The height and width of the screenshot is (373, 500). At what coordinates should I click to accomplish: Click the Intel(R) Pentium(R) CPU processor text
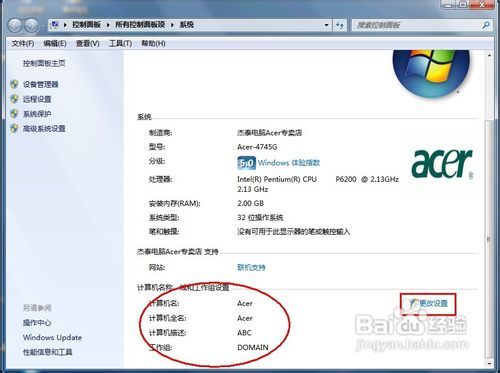point(277,179)
